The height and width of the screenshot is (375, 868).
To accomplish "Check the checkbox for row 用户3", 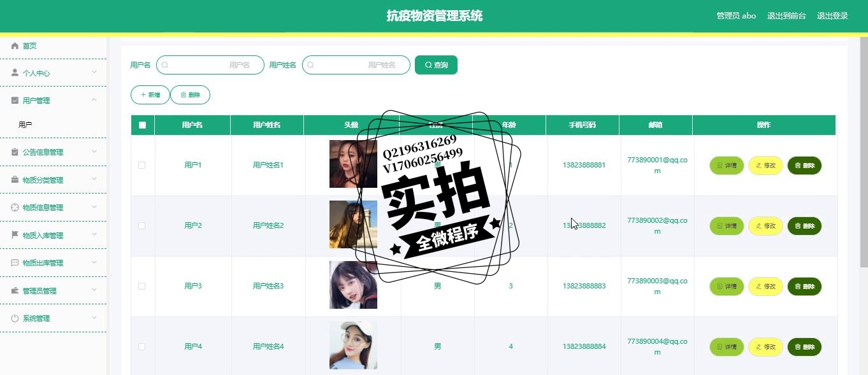I will (x=141, y=286).
